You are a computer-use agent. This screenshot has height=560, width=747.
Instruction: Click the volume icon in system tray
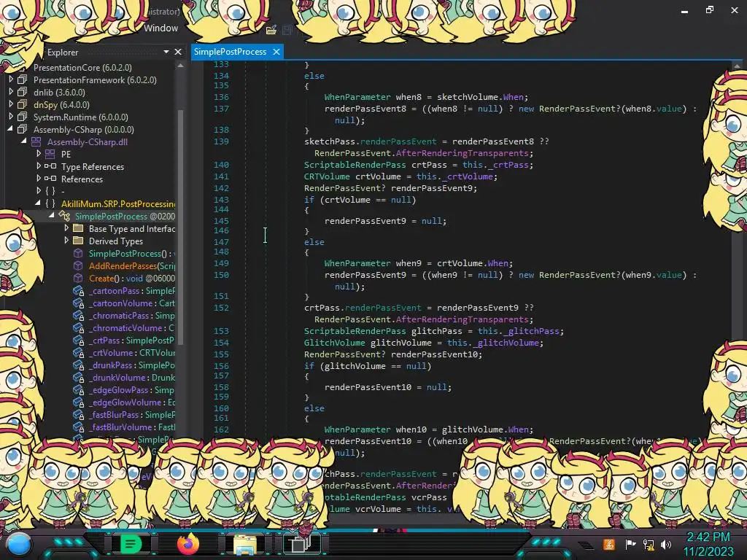click(x=666, y=544)
